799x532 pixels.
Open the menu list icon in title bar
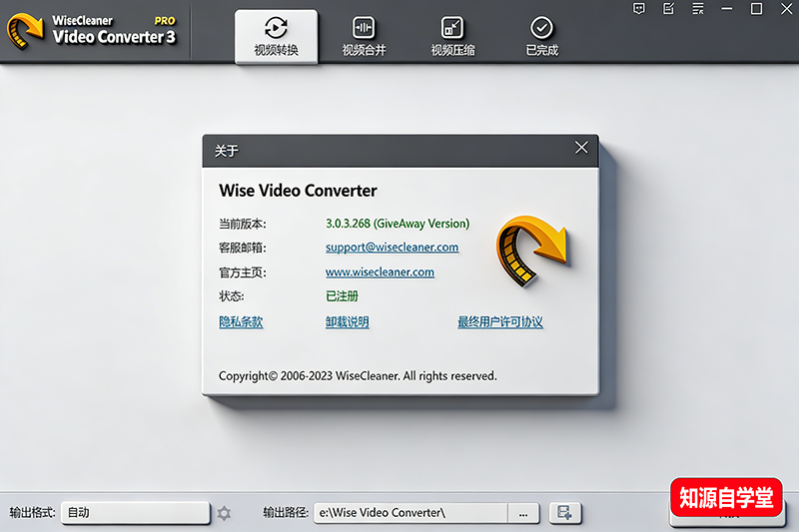pos(697,9)
